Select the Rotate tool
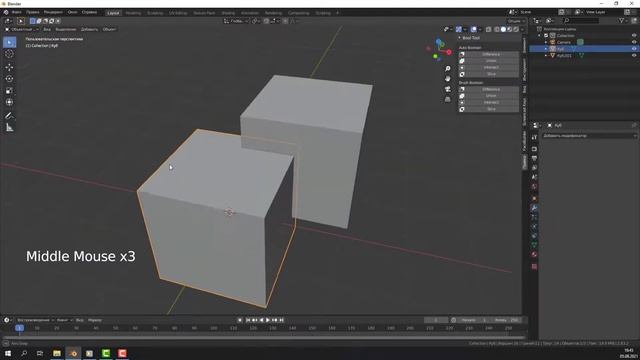The height and width of the screenshot is (360, 640). point(9,78)
